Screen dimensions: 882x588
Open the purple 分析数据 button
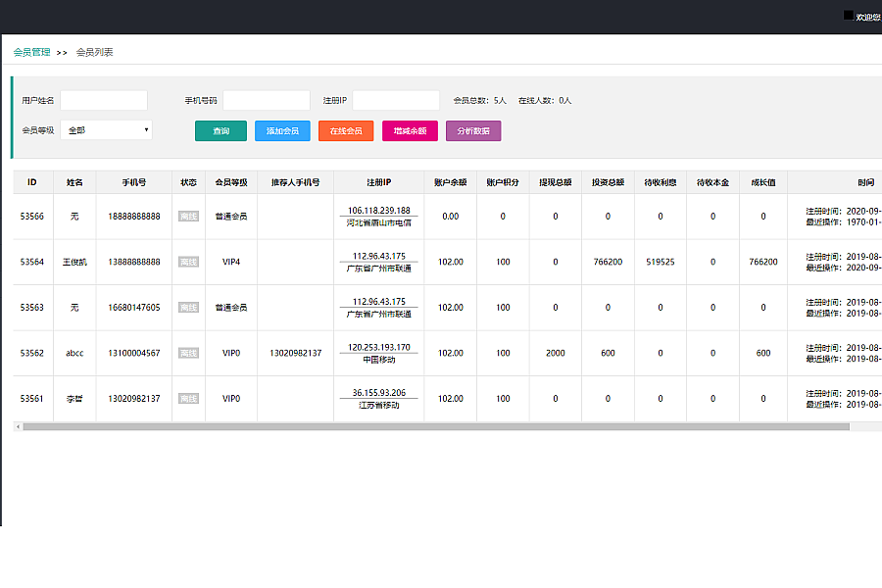coord(473,130)
